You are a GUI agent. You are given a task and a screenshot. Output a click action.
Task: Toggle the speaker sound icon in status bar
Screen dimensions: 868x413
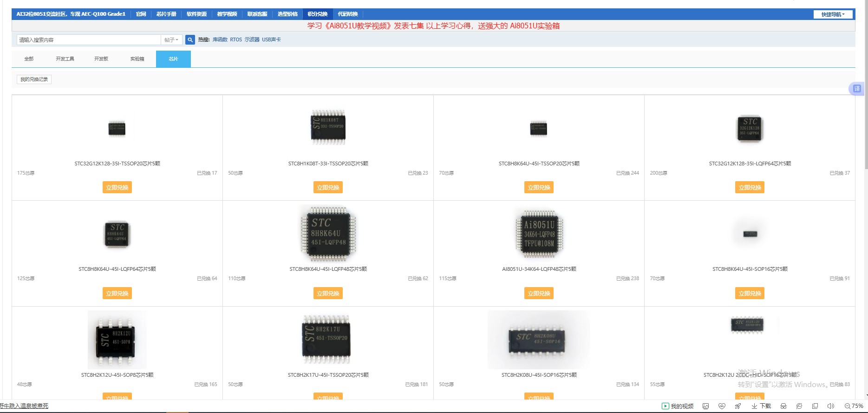point(831,406)
